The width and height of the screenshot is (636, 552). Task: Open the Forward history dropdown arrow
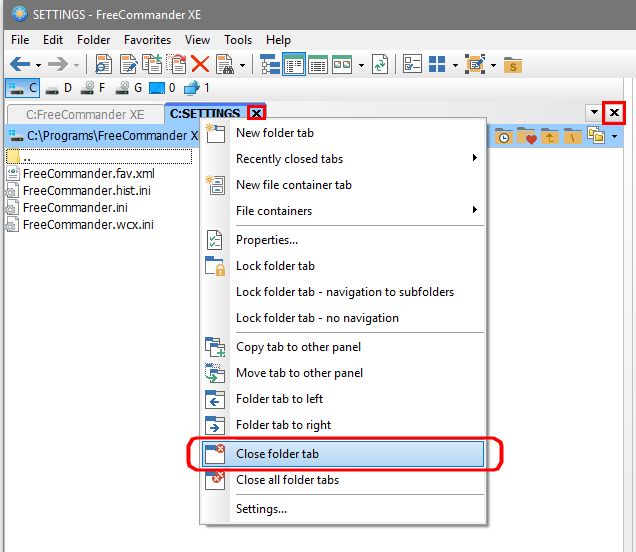76,65
